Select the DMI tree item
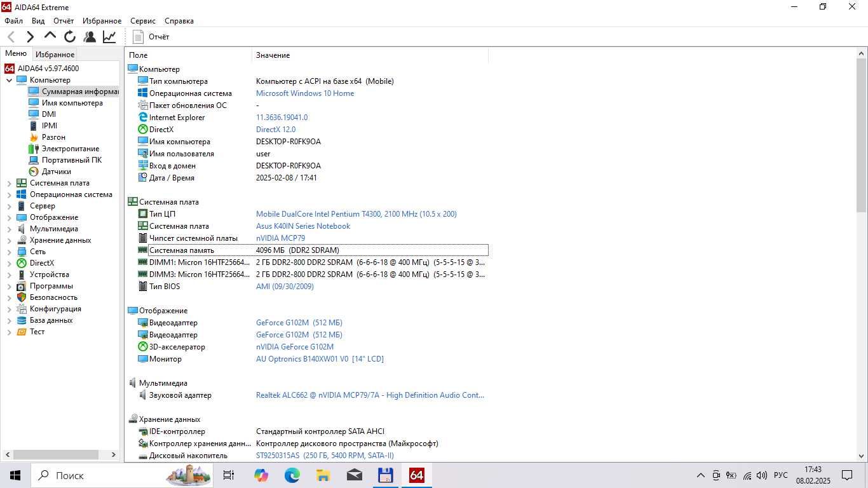The width and height of the screenshot is (868, 488). point(49,114)
